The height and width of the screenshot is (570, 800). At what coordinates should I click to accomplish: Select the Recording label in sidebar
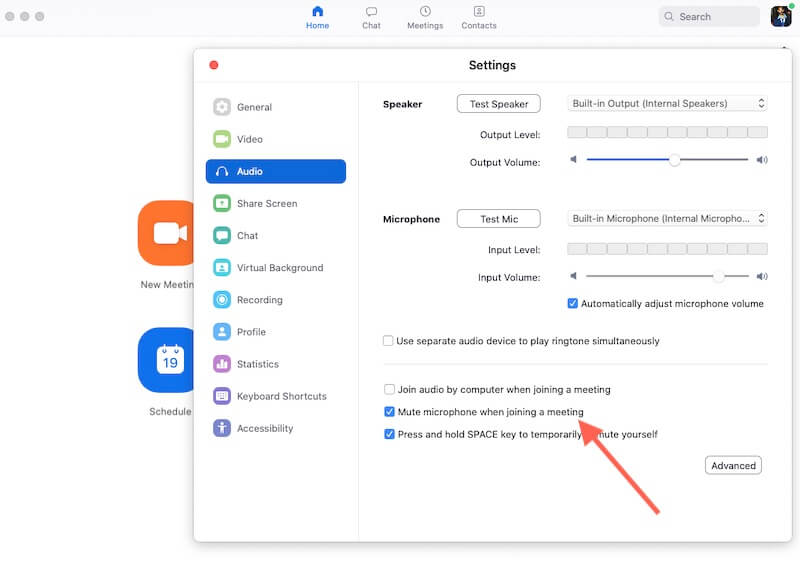click(260, 300)
